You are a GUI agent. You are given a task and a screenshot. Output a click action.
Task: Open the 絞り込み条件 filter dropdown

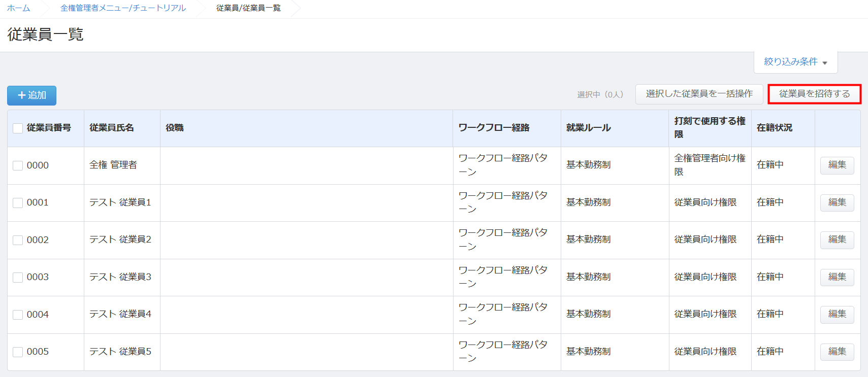point(795,62)
